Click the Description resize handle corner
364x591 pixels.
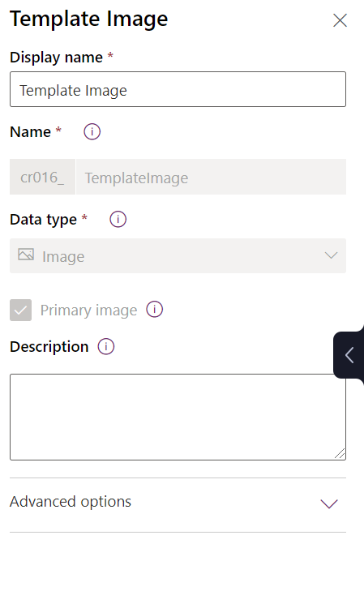pyautogui.click(x=340, y=453)
